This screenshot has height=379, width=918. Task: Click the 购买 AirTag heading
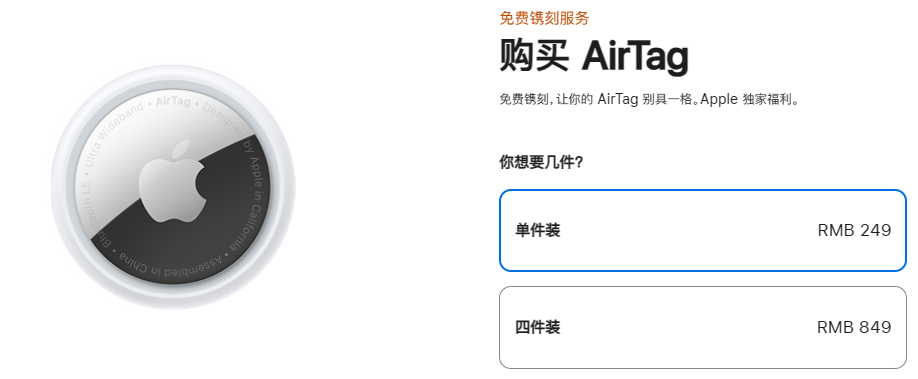point(594,56)
